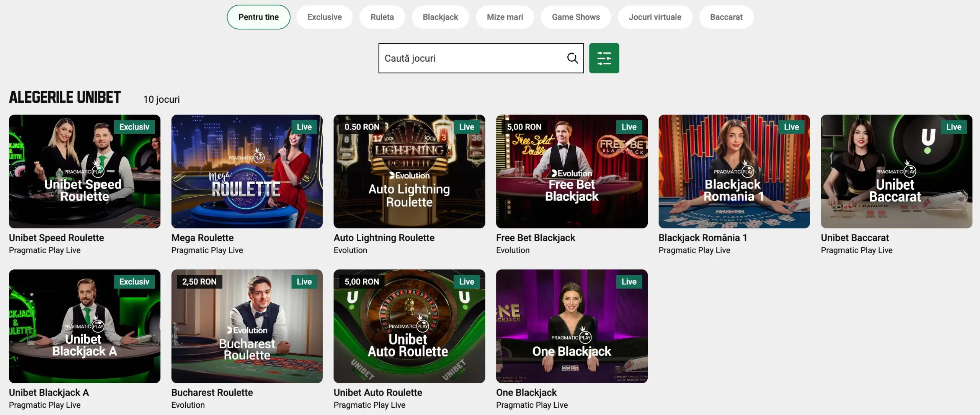Click the ALEGERILE UNIBET section heading
Image resolution: width=980 pixels, height=415 pixels.
[65, 97]
